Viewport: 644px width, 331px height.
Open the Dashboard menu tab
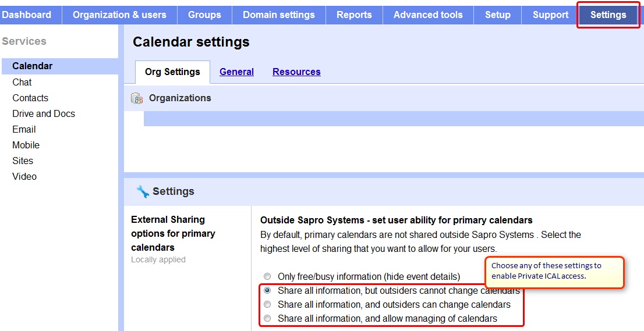[27, 15]
